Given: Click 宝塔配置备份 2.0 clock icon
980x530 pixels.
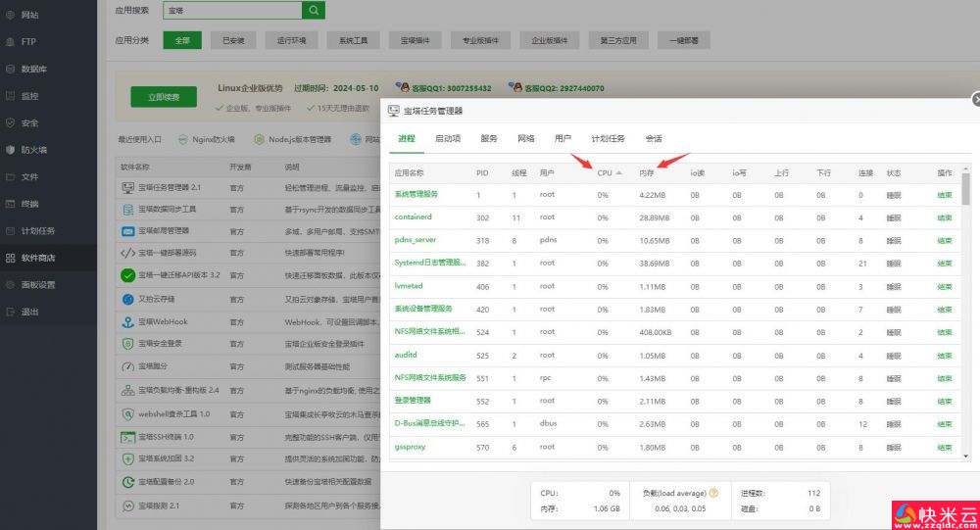Looking at the screenshot, I should 128,483.
